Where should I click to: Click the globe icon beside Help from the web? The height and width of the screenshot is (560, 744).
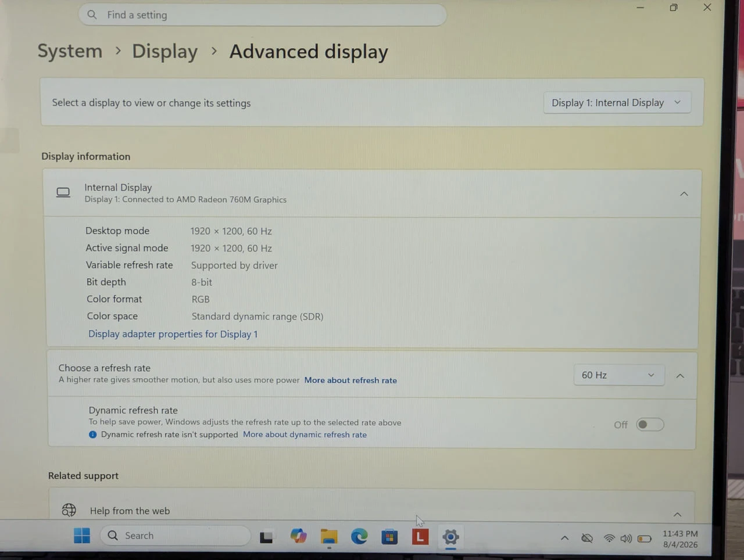[x=69, y=510]
